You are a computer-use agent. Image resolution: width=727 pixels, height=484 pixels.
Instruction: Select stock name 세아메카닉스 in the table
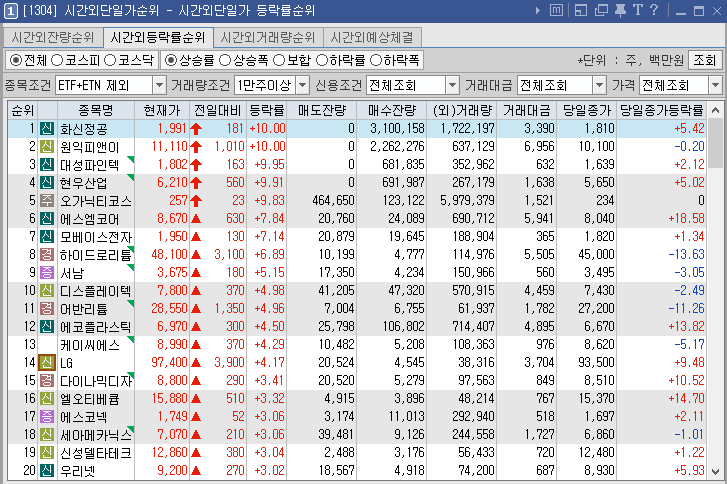pos(96,435)
